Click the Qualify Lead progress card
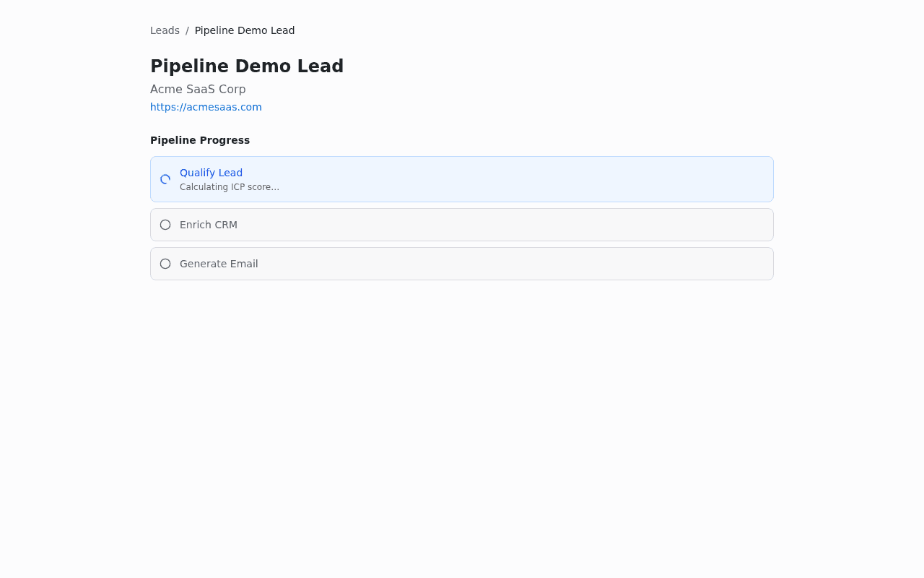924x578 pixels. click(x=462, y=178)
